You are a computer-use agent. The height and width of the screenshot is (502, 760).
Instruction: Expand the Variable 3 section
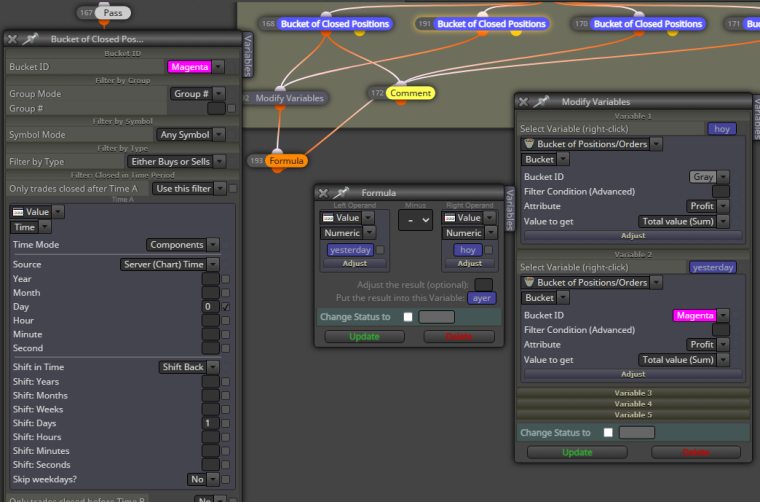coord(633,392)
